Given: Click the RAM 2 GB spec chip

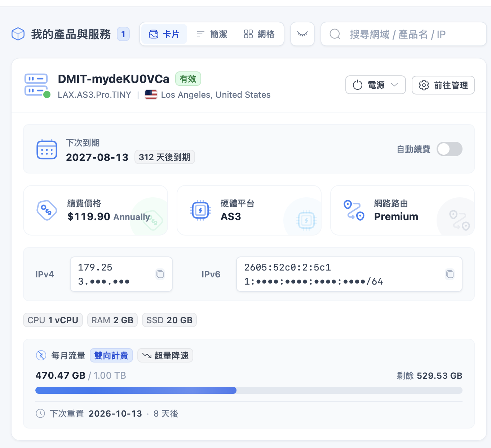Looking at the screenshot, I should pyautogui.click(x=112, y=320).
